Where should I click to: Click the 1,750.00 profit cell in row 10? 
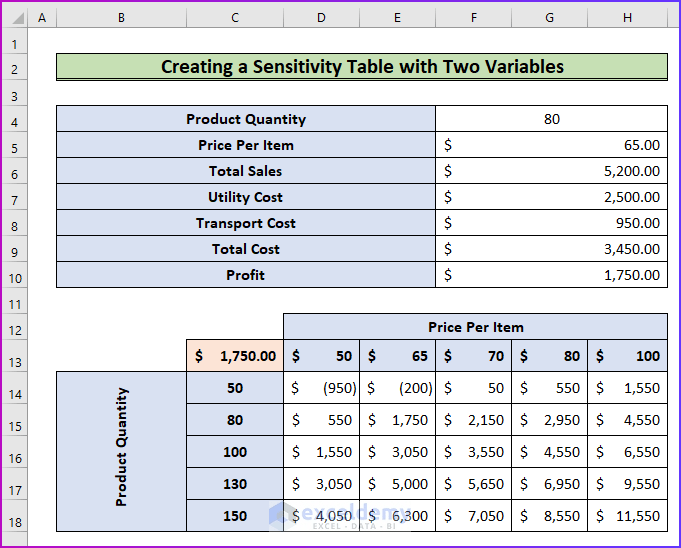552,275
